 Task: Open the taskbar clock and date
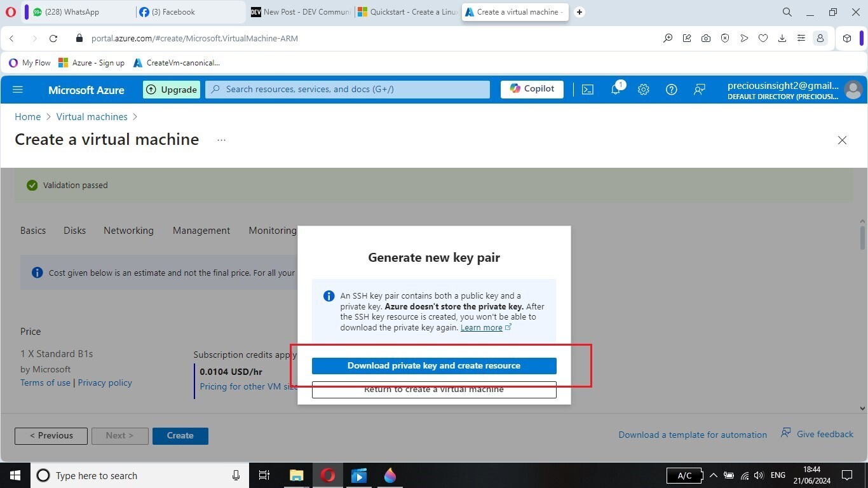click(811, 475)
